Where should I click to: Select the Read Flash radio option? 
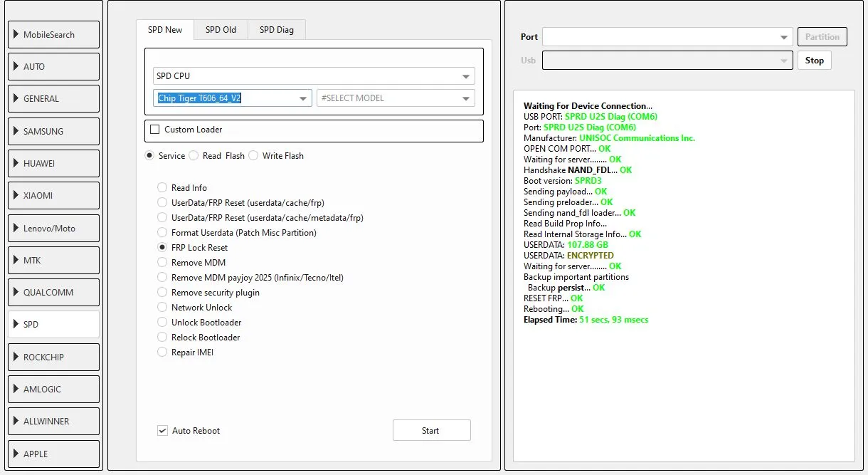pyautogui.click(x=194, y=156)
